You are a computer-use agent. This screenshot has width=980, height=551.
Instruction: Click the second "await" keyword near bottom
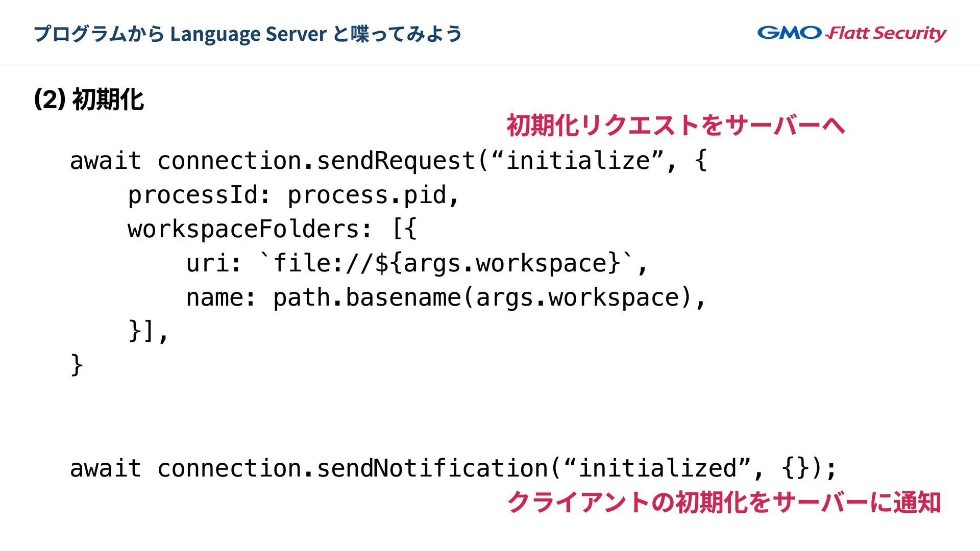click(x=105, y=468)
